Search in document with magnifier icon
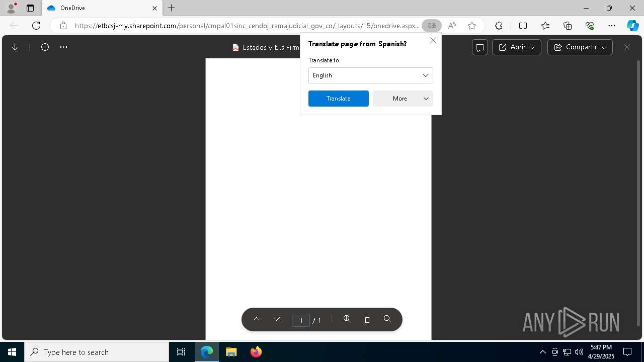 pyautogui.click(x=387, y=319)
